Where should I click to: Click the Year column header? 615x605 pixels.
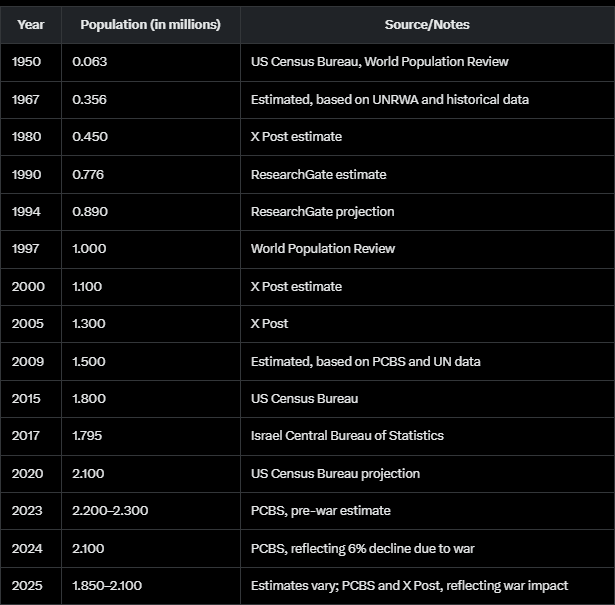coord(31,25)
